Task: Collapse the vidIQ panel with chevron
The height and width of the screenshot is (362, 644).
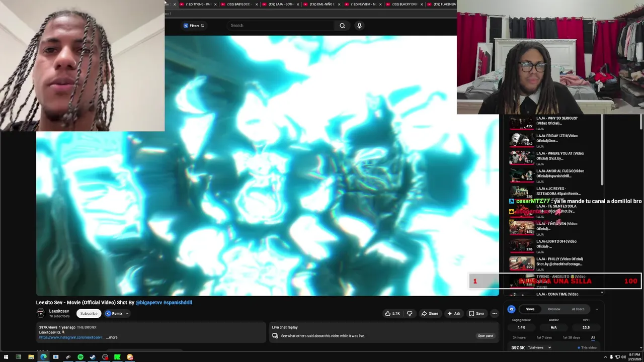Action: (597, 309)
